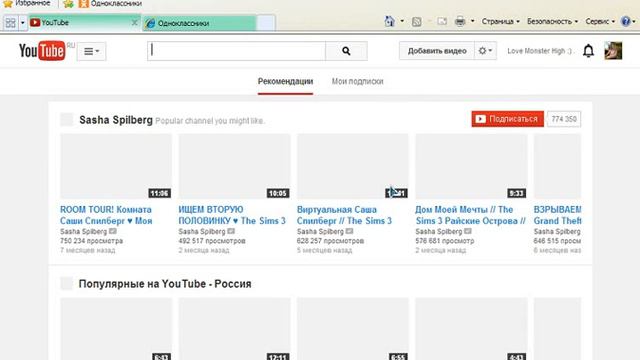This screenshot has height=360, width=640.
Task: Click the ВЗРЫВАЕМ Grand Theft video title
Action: point(557,215)
